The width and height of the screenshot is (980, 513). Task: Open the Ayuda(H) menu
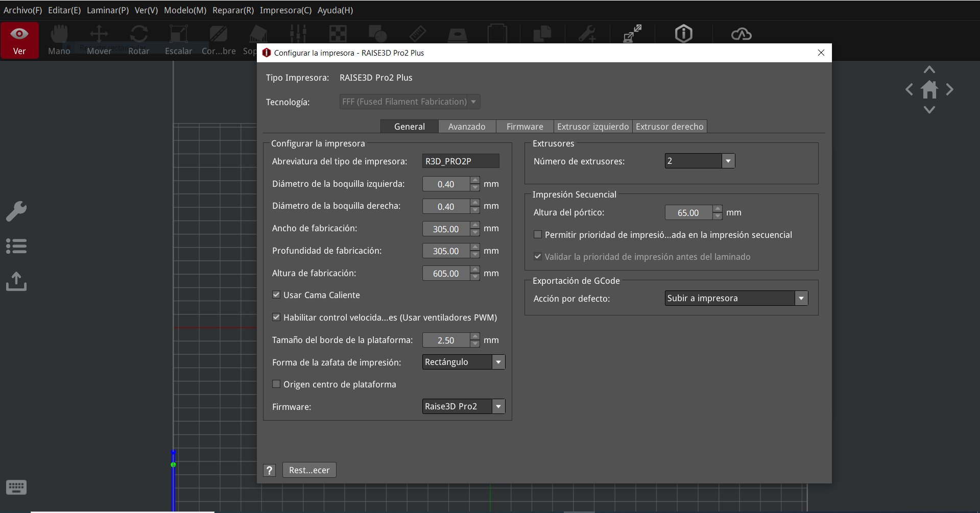click(x=335, y=10)
